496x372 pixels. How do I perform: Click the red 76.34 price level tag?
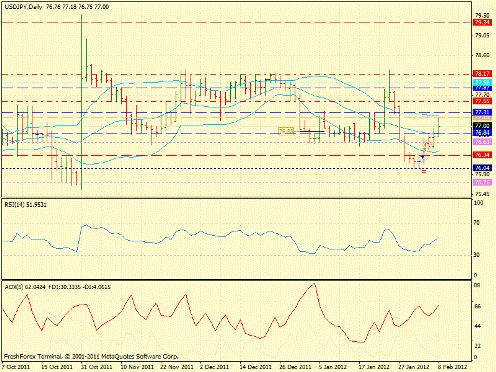(x=482, y=155)
